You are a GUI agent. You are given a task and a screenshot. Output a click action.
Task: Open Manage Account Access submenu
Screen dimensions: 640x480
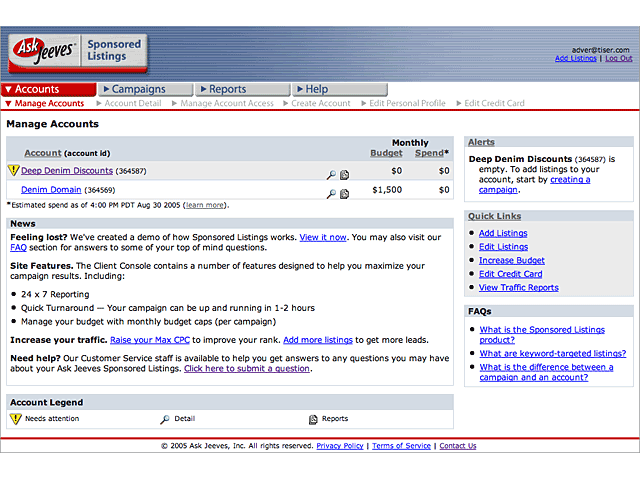click(223, 103)
